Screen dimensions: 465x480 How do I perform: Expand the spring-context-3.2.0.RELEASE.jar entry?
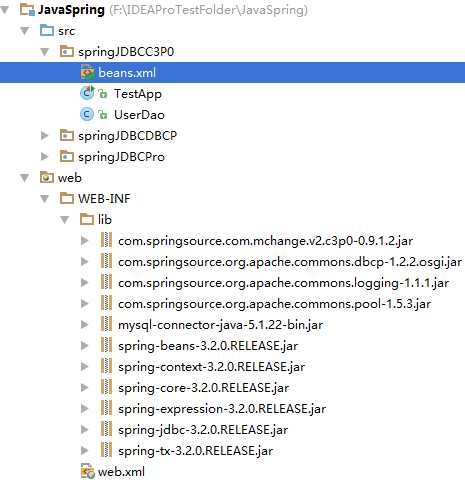(85, 366)
